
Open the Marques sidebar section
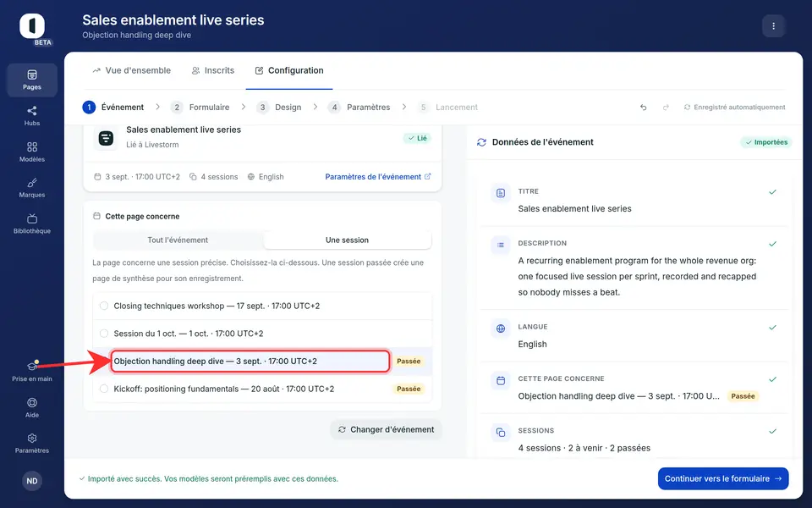point(32,188)
